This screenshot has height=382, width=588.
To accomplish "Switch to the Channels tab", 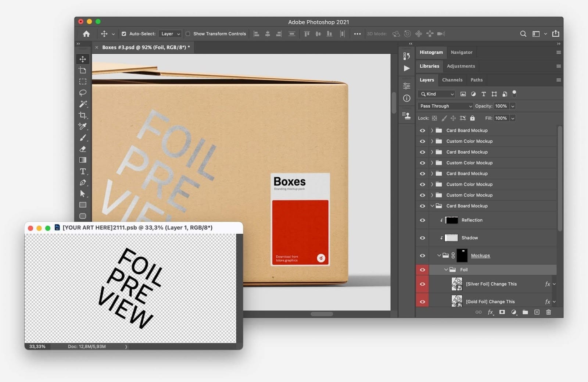I will click(x=452, y=80).
